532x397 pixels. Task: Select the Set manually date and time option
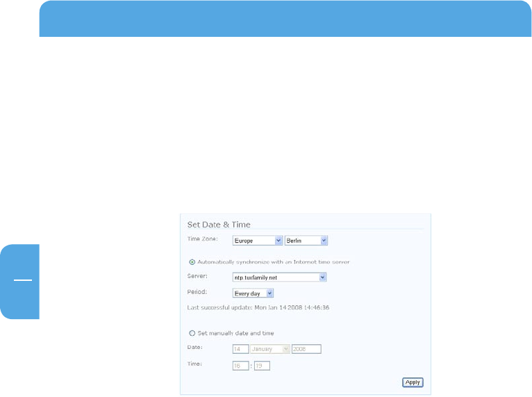coord(192,333)
